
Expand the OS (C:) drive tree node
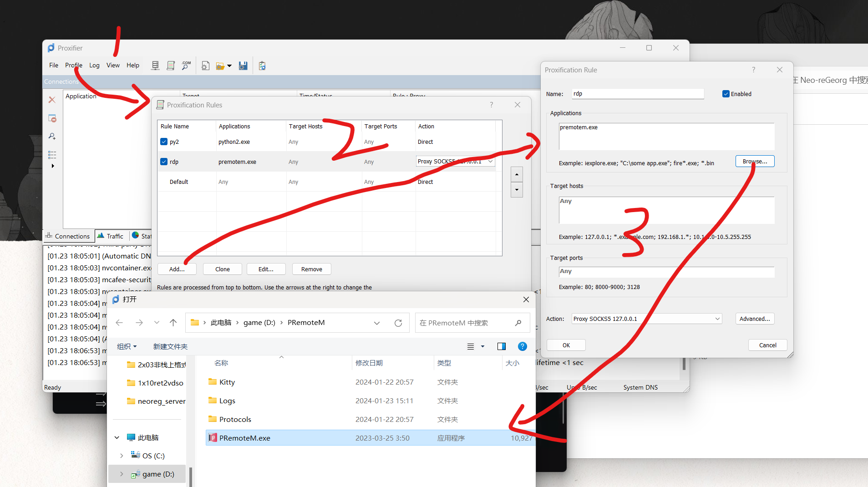pos(122,456)
